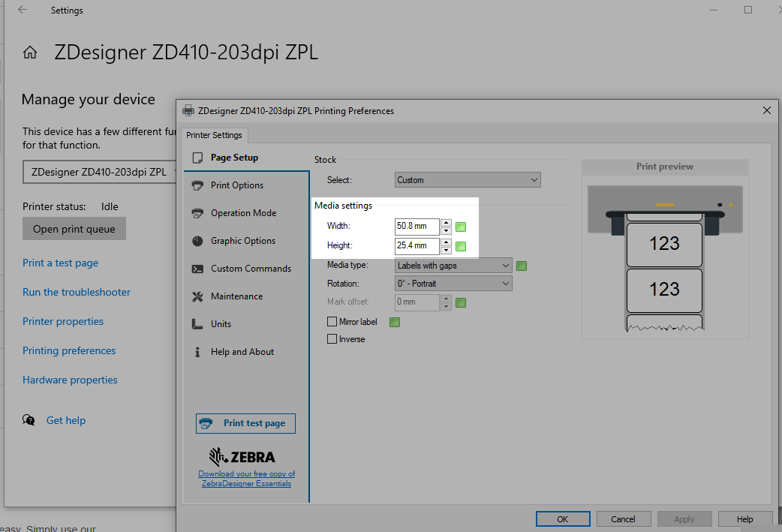Click the Print test page button
Image resolution: width=782 pixels, height=532 pixels.
(x=245, y=423)
